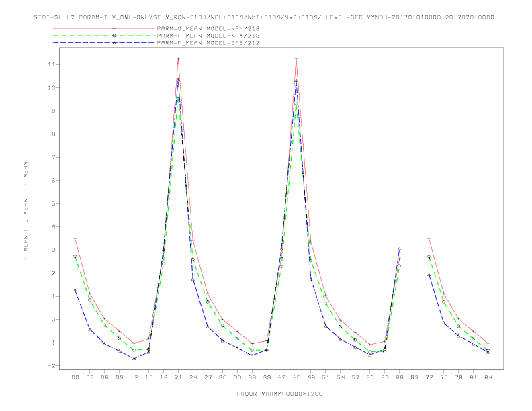Click x-axis tick label 45
The image size is (532, 411).
[x=296, y=377]
